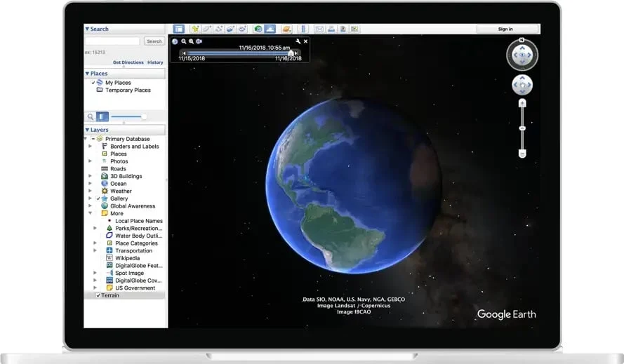The height and width of the screenshot is (364, 624).
Task: Click the Places opacity slider handle
Action: pyautogui.click(x=144, y=116)
